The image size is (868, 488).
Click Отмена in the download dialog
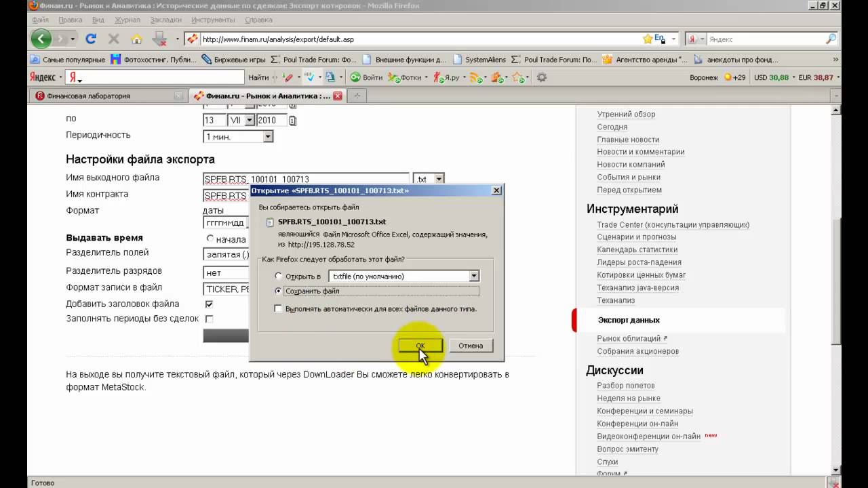click(x=471, y=346)
